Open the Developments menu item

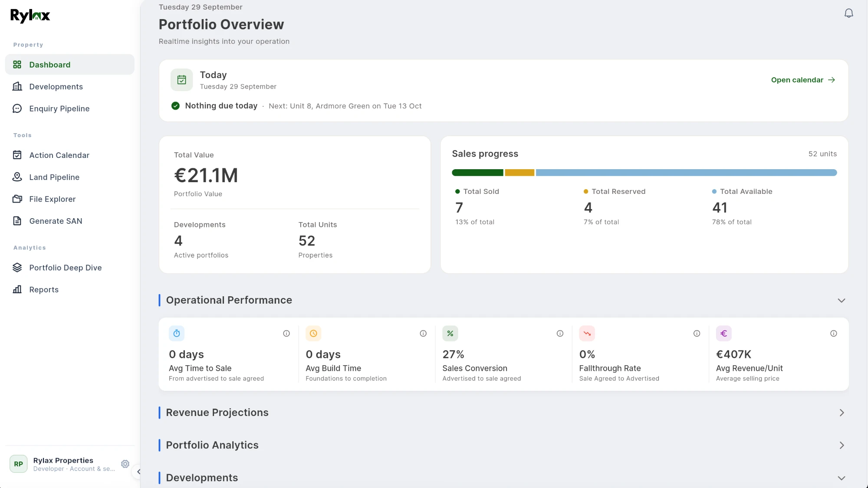point(70,86)
